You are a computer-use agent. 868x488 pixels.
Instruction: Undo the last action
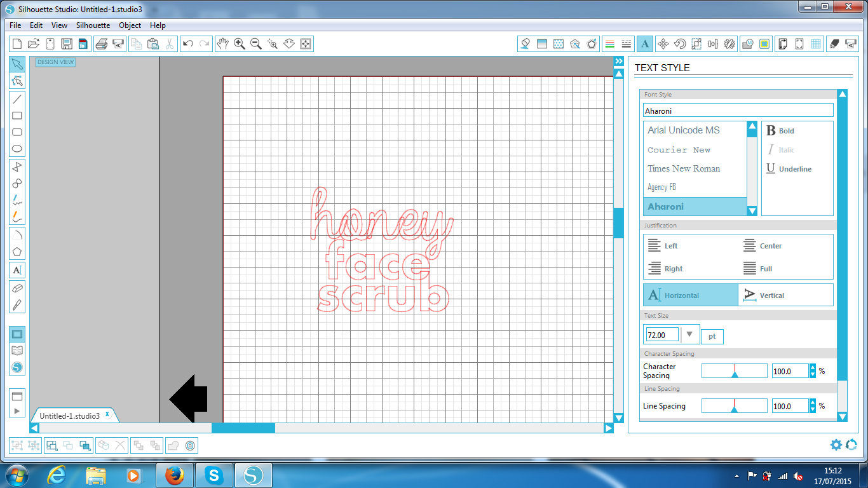pos(188,44)
